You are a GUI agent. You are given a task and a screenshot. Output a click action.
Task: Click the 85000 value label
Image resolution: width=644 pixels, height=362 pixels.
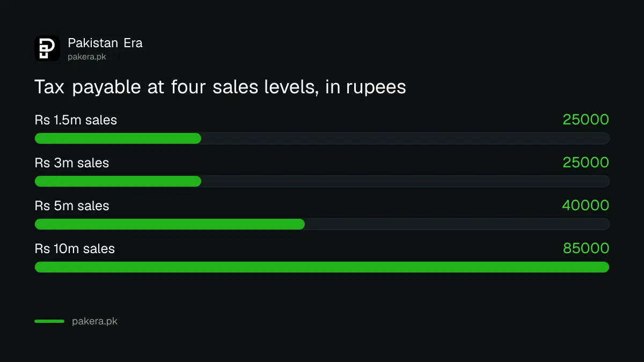[x=586, y=248]
